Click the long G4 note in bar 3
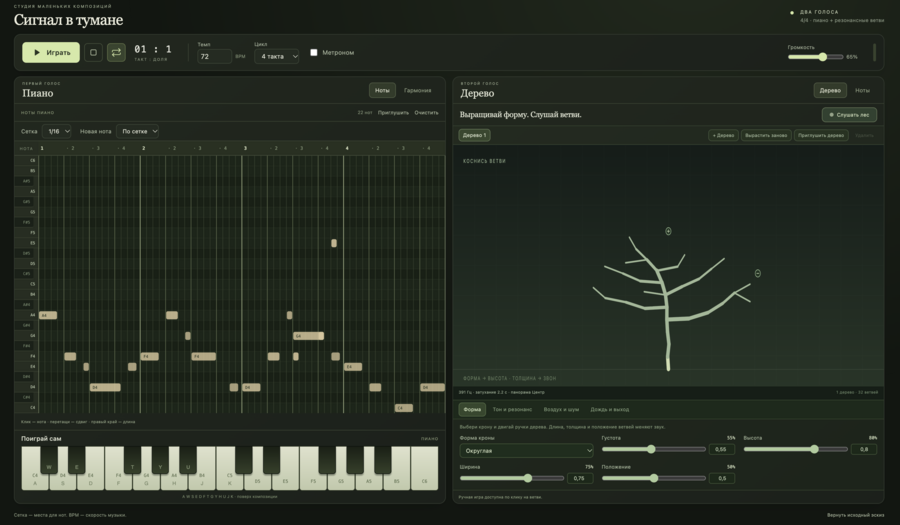Screen dimensions: 900x525 tap(309, 336)
